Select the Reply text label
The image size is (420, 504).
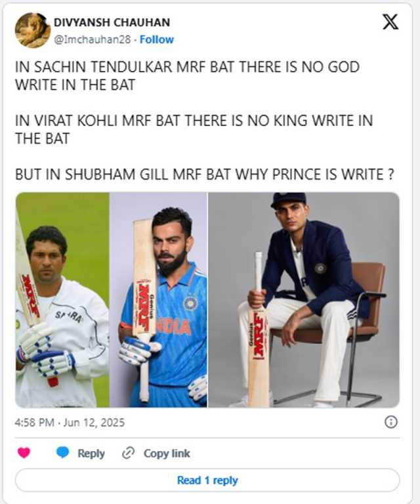(91, 453)
